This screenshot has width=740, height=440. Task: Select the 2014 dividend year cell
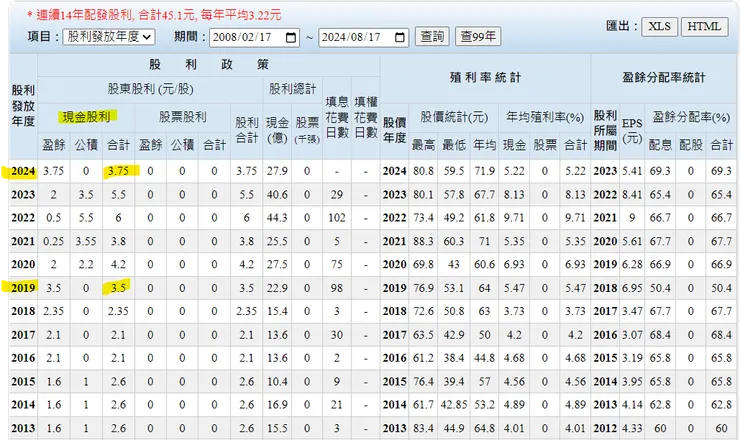[x=23, y=405]
